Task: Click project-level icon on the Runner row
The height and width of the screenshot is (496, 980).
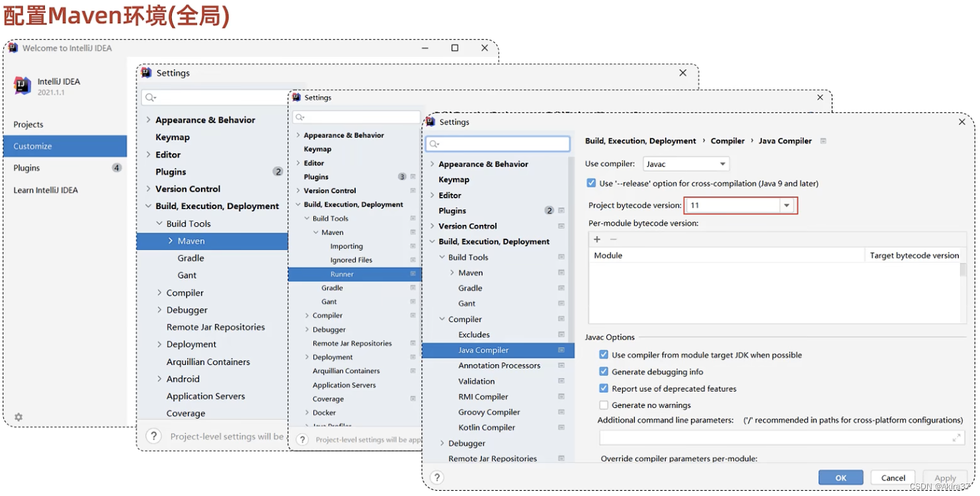Action: pos(413,274)
